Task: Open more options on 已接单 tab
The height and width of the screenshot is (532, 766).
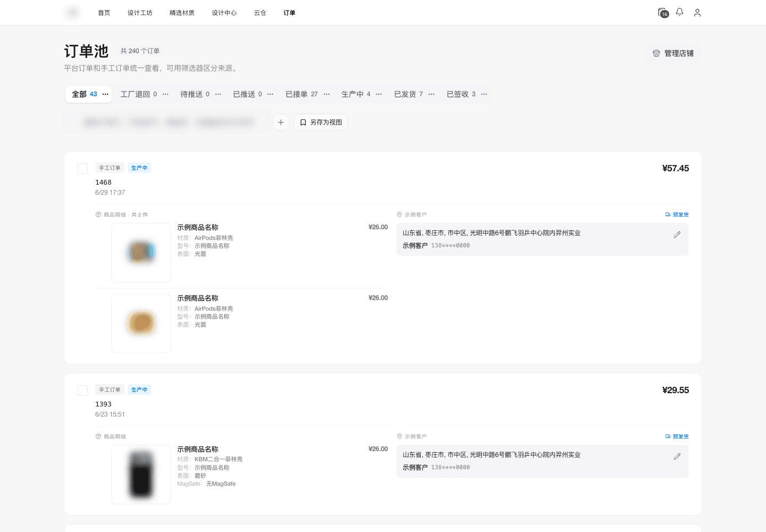Action: point(327,94)
